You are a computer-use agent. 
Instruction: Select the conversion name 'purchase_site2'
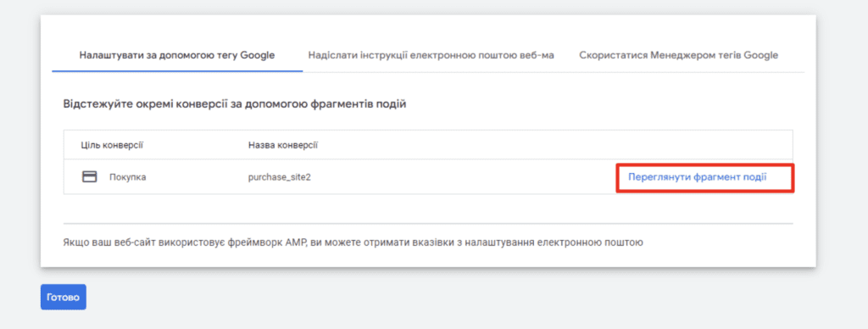click(280, 177)
